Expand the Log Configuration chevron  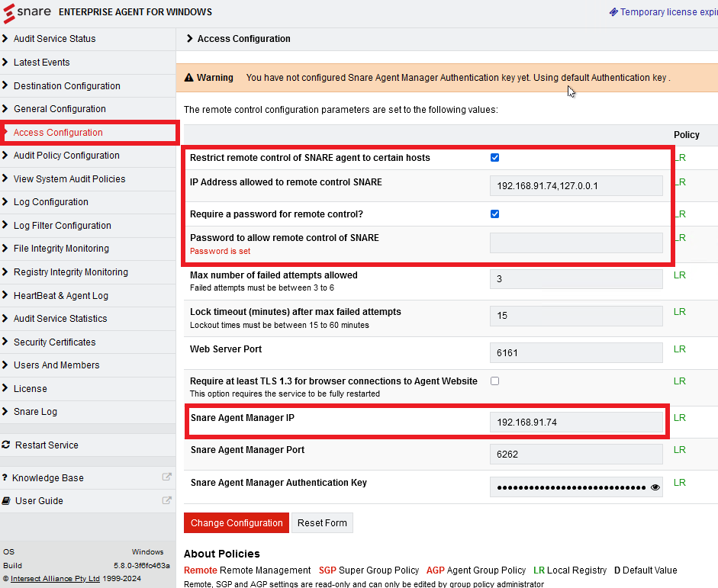click(x=5, y=201)
